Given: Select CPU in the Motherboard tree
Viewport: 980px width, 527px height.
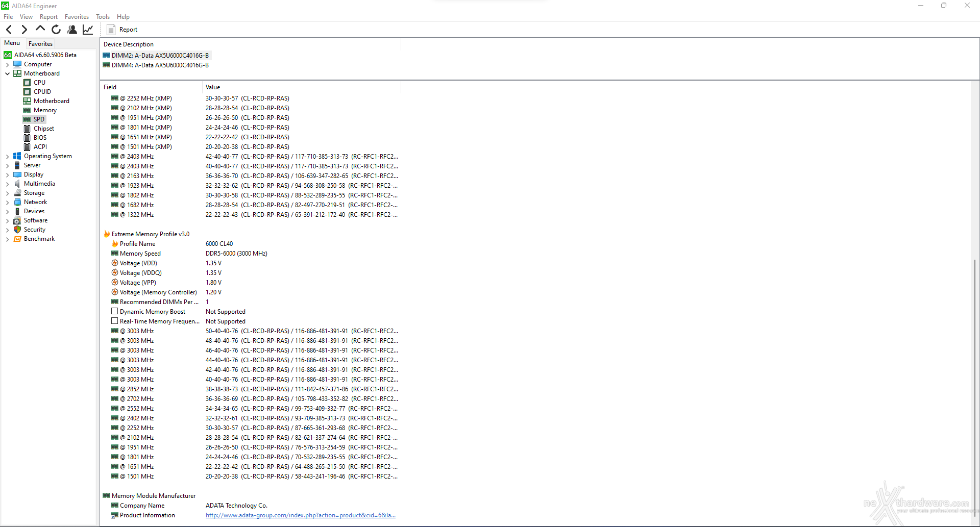Looking at the screenshot, I should pos(39,83).
